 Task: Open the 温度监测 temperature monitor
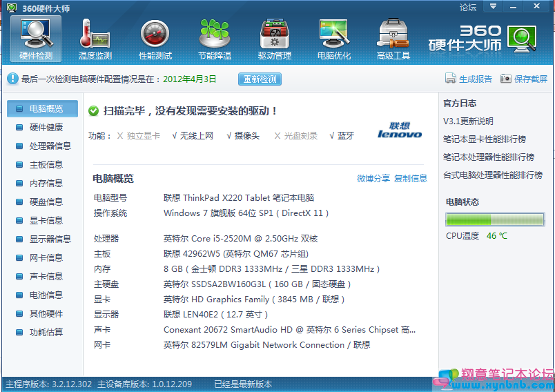click(x=95, y=39)
